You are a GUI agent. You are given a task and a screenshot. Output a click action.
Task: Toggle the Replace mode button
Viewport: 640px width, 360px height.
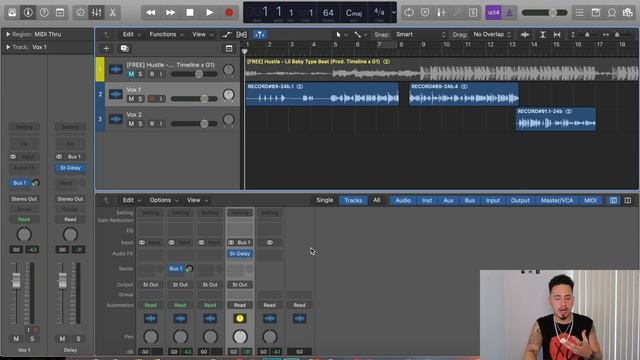point(425,13)
